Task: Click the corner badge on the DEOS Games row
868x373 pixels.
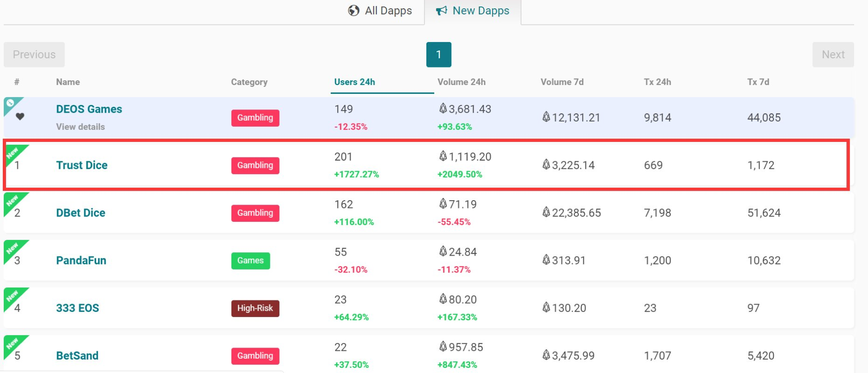Action: (12, 105)
